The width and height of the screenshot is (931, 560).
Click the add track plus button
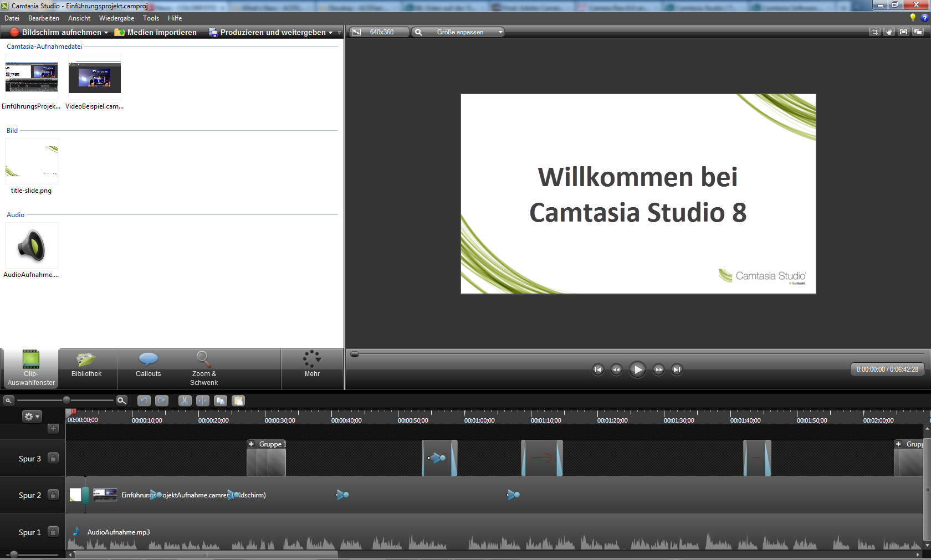pyautogui.click(x=53, y=429)
